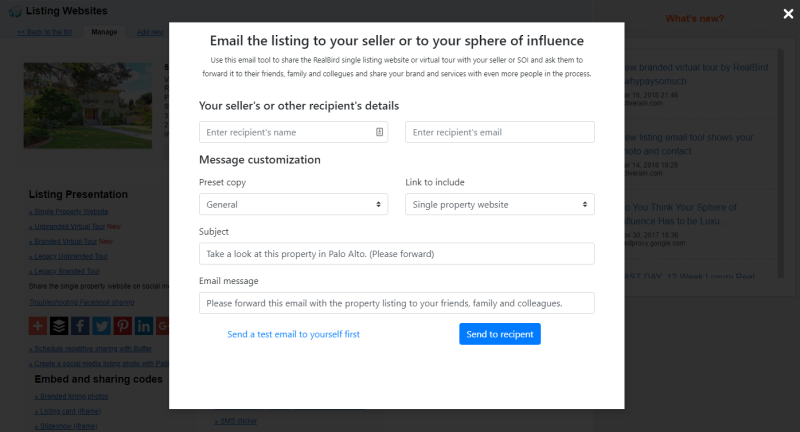This screenshot has height=432, width=800.
Task: Click the Listing Websites logo icon
Action: click(14, 11)
